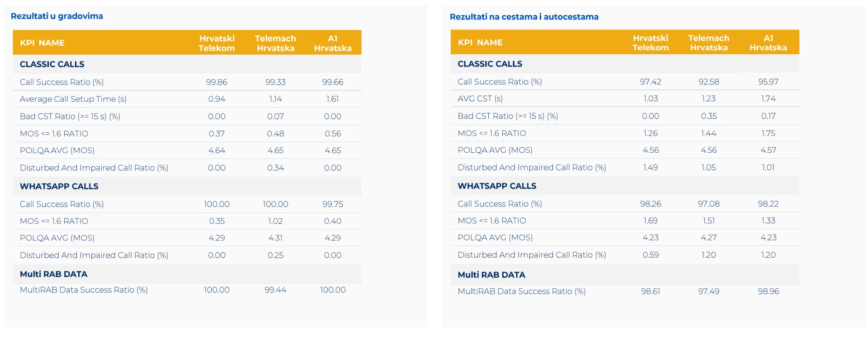Click Multi RAB DATA section in cities table

54,274
